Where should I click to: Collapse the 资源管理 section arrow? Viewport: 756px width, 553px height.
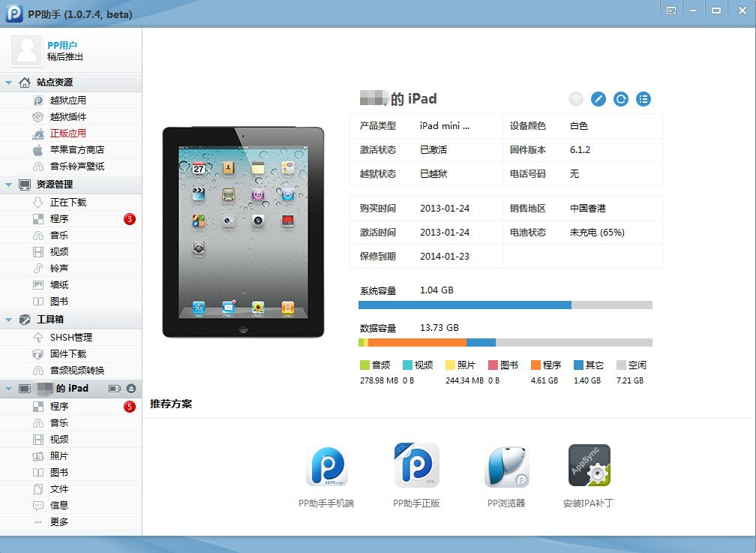[8, 185]
